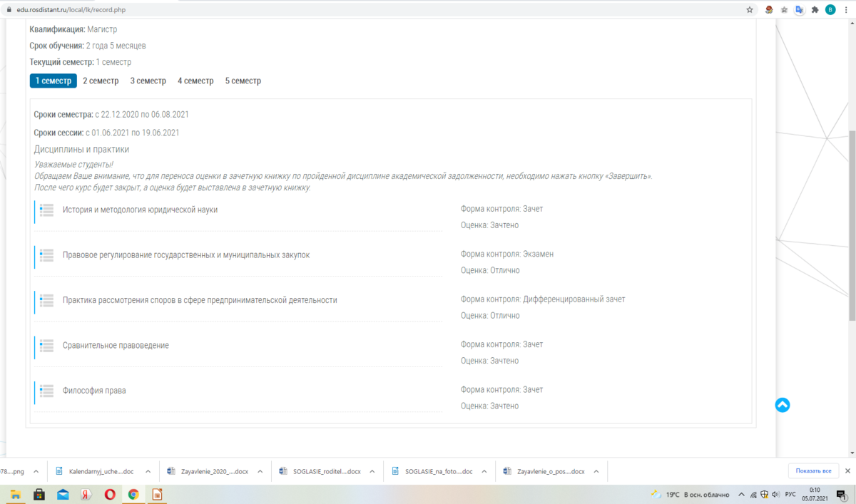856x504 pixels.
Task: Click list icon beside Правовое регулирование course
Action: (47, 255)
